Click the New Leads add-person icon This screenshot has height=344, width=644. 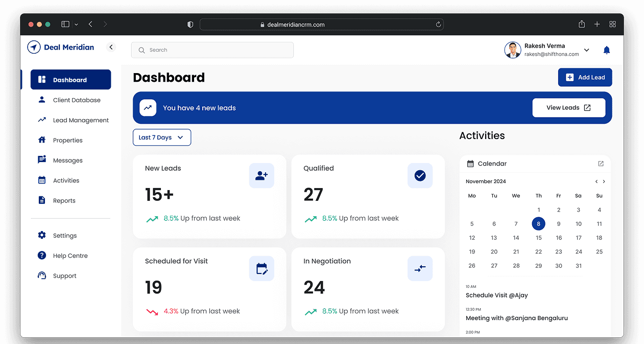click(261, 175)
